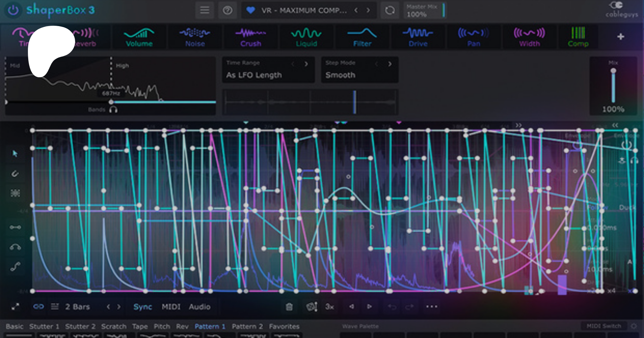Select the pointer arrow tool
This screenshot has height=338, width=644.
pyautogui.click(x=15, y=154)
